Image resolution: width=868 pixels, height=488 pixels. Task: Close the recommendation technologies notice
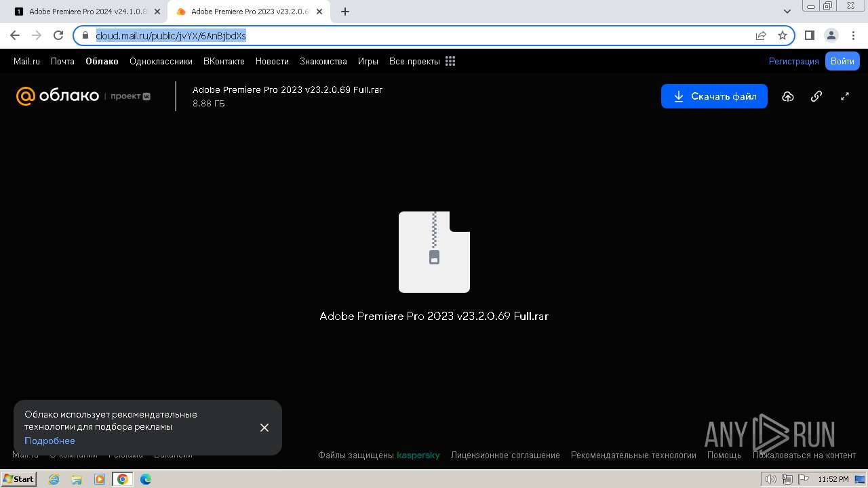click(264, 428)
